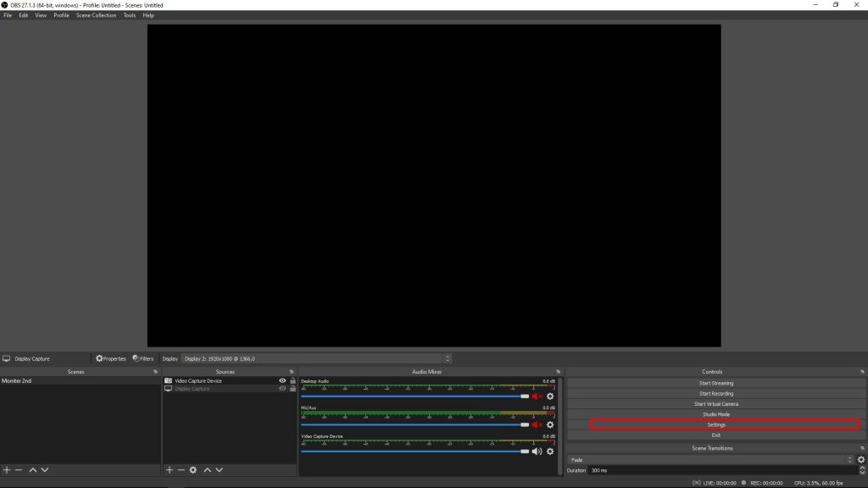Viewport: 868px width, 488px height.
Task: Hide the Video Capture Device source eye icon
Action: coord(282,381)
